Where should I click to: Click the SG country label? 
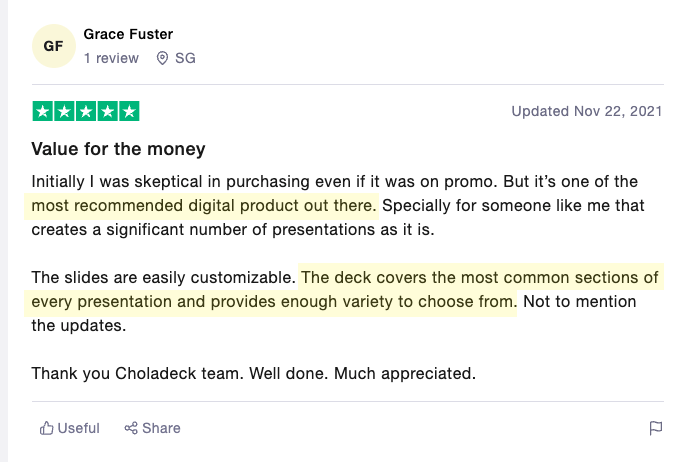(185, 58)
